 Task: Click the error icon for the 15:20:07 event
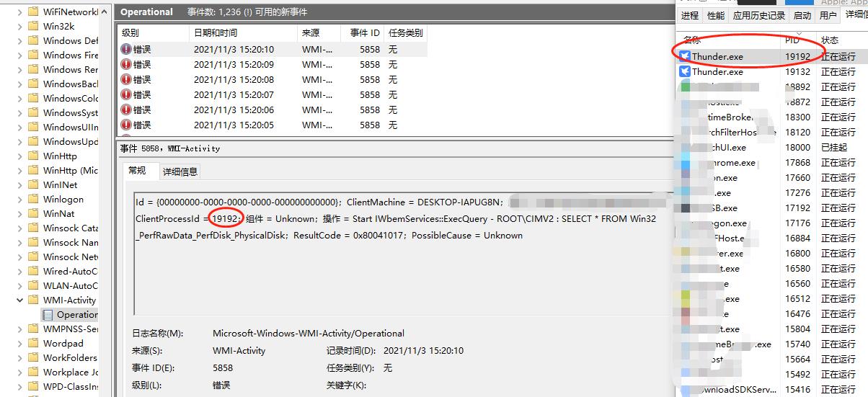(x=127, y=94)
